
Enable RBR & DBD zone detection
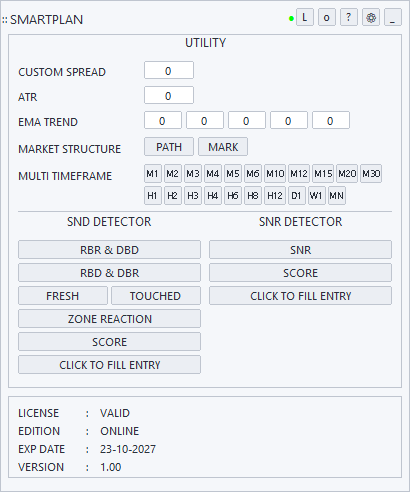tap(109, 250)
